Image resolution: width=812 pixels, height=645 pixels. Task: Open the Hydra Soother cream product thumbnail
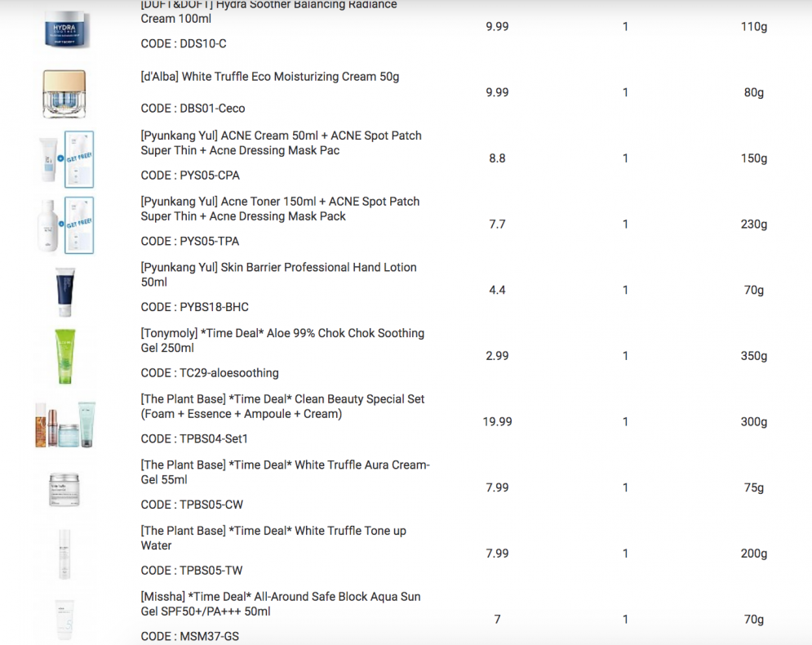(67, 30)
